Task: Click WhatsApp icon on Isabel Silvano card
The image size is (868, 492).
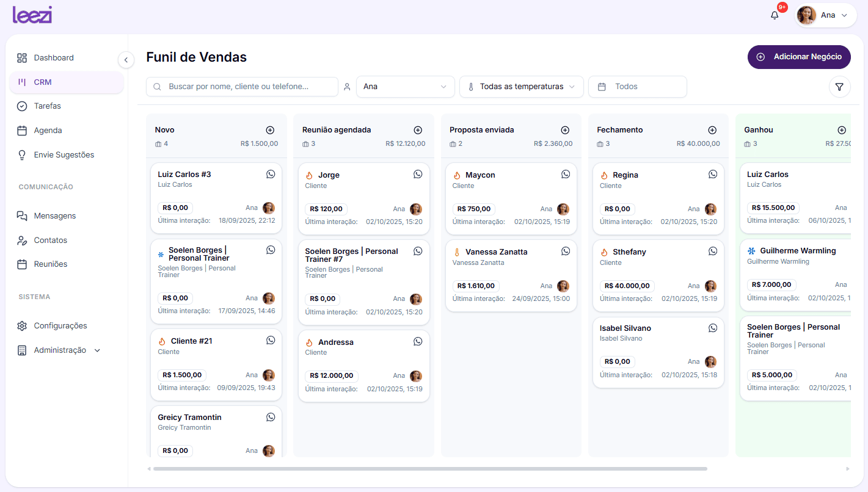Action: [713, 328]
